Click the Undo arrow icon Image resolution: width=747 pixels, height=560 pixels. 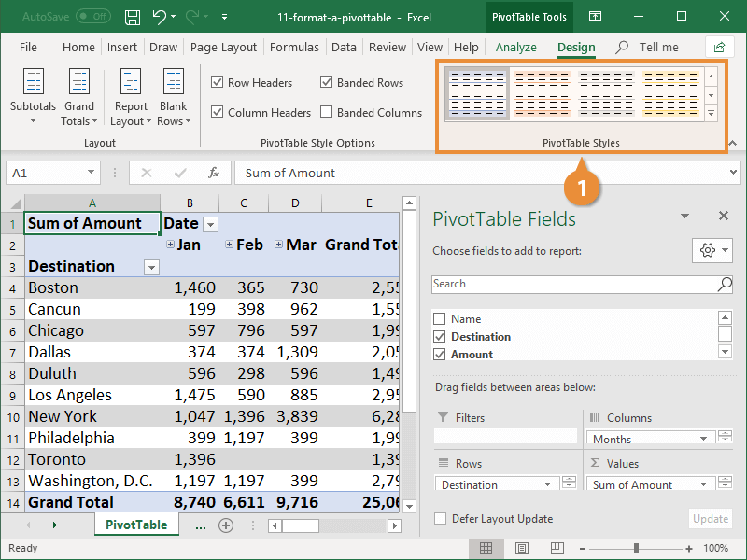pyautogui.click(x=159, y=17)
